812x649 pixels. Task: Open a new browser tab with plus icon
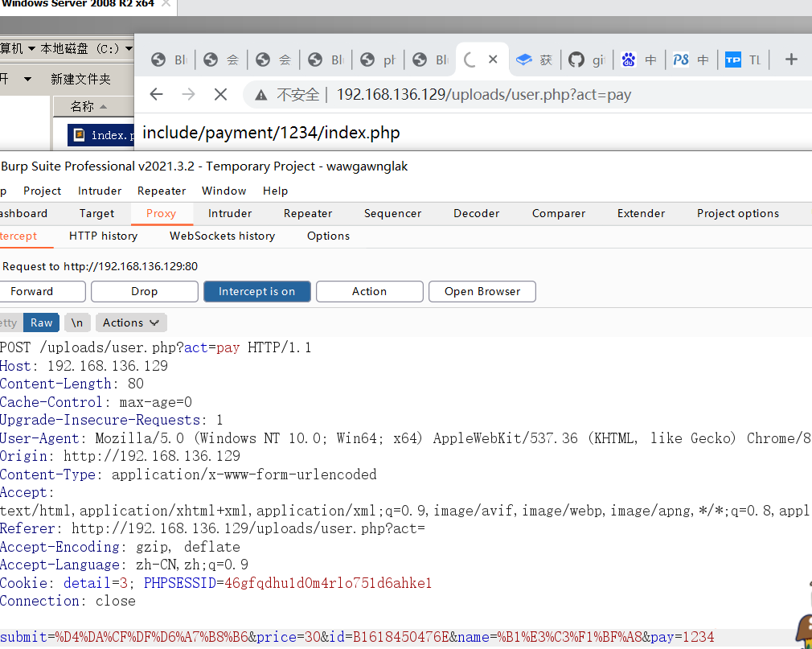791,60
